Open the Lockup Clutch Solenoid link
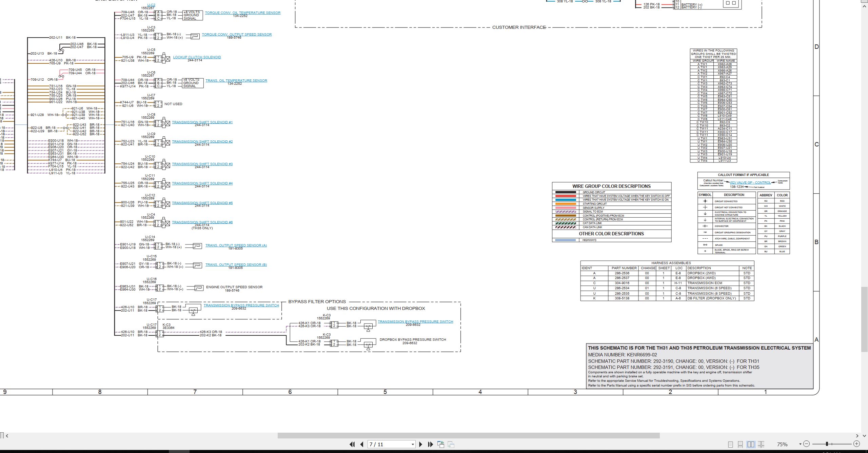Screen dimensions: 868x453 click(x=197, y=57)
